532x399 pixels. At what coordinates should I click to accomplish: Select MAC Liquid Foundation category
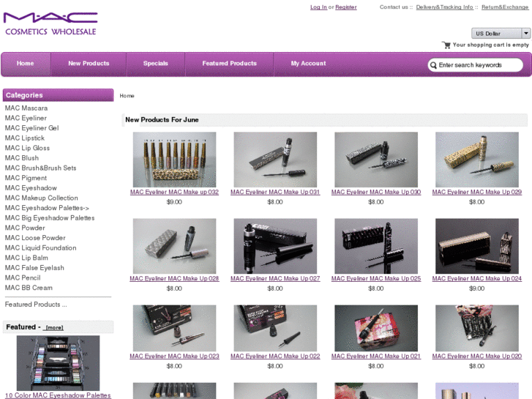[x=40, y=248]
